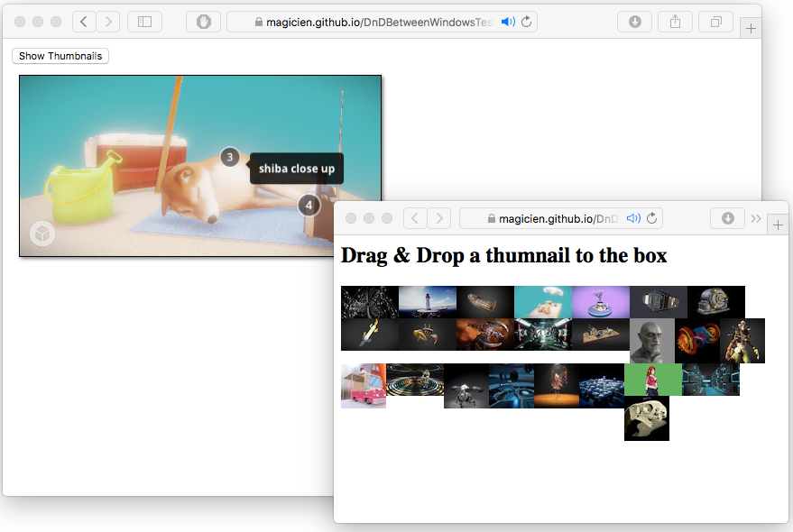Select the wooden boat thumbnail
793x532 pixels.
(x=485, y=302)
